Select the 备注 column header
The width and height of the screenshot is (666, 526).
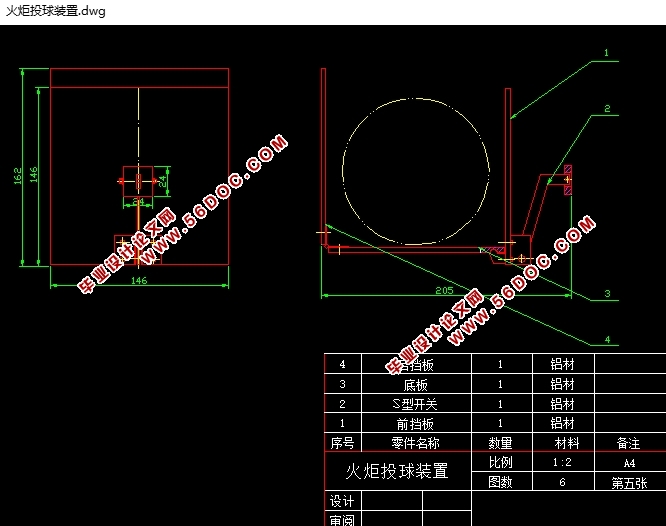coord(629,443)
